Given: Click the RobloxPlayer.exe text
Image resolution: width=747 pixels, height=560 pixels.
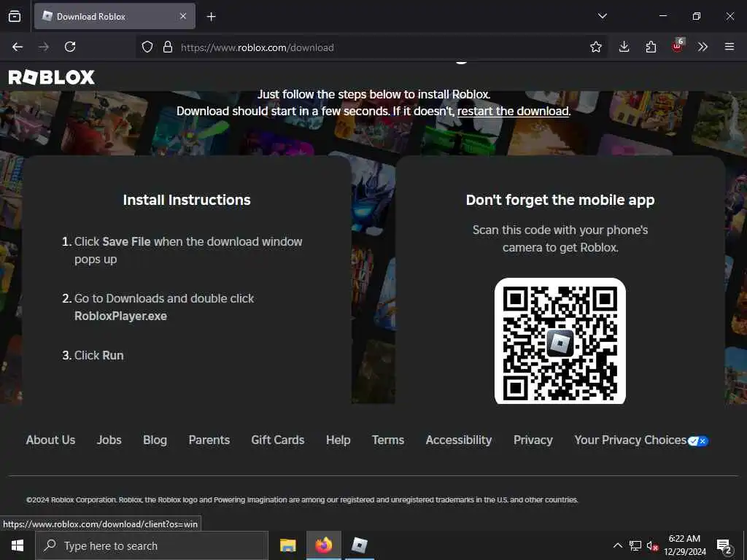Looking at the screenshot, I should pyautogui.click(x=120, y=316).
